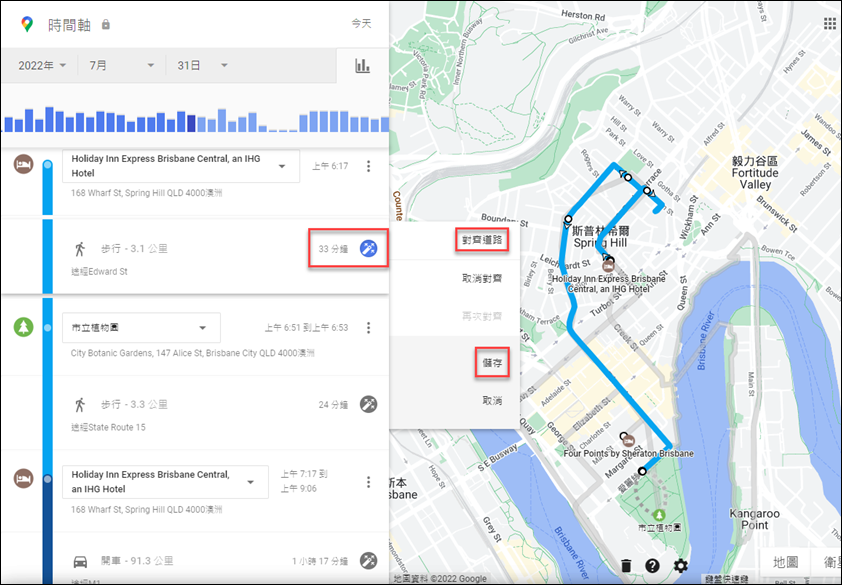Click the 市立植物園 green marker on map

[x=660, y=515]
